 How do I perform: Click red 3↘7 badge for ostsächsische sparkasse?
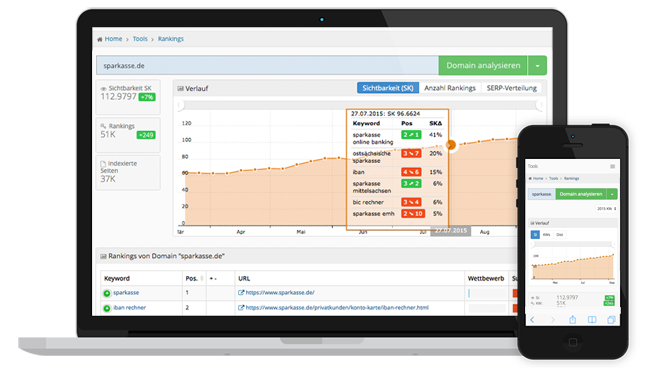(411, 153)
